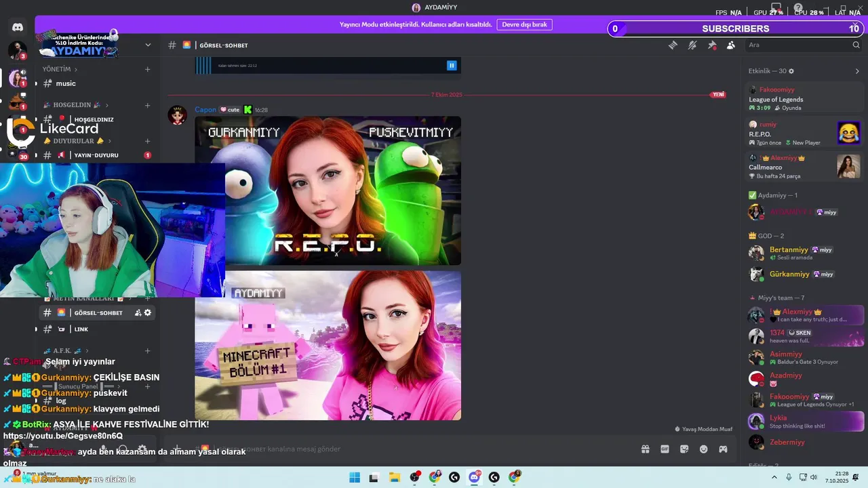868x488 pixels.
Task: Click Capon's username in message
Action: point(205,110)
